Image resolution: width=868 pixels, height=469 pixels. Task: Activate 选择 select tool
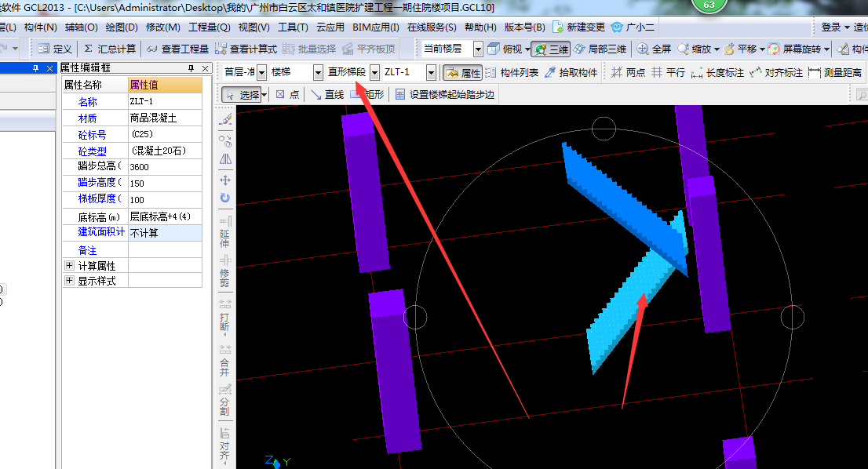[x=243, y=95]
